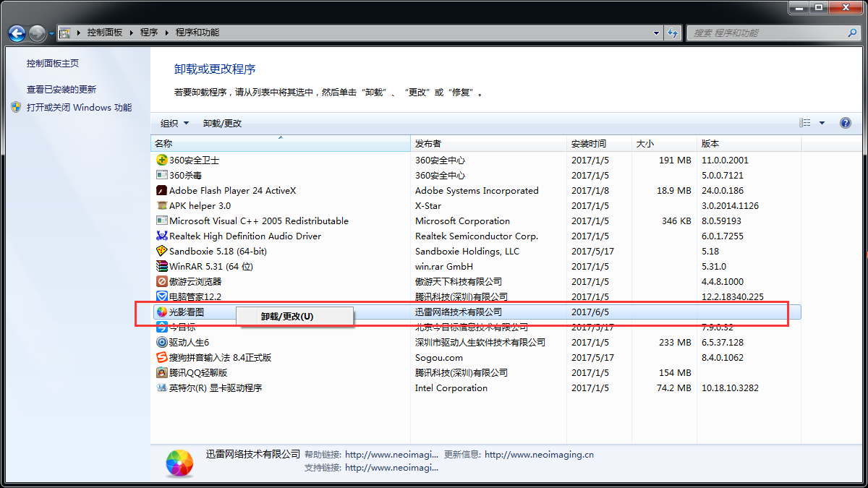868x488 pixels.
Task: Click the 电脑管家12.2 program icon
Action: 161,296
